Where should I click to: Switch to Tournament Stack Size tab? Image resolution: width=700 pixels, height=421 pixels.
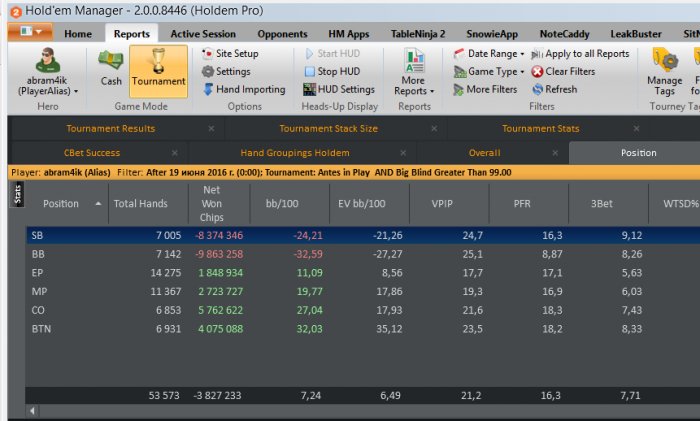coord(329,129)
